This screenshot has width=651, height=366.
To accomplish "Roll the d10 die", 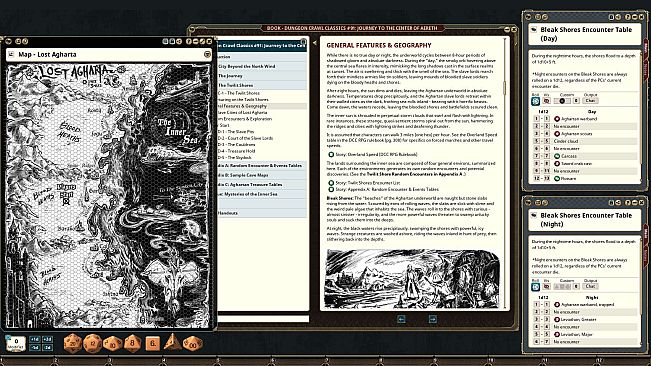I will click(112, 343).
